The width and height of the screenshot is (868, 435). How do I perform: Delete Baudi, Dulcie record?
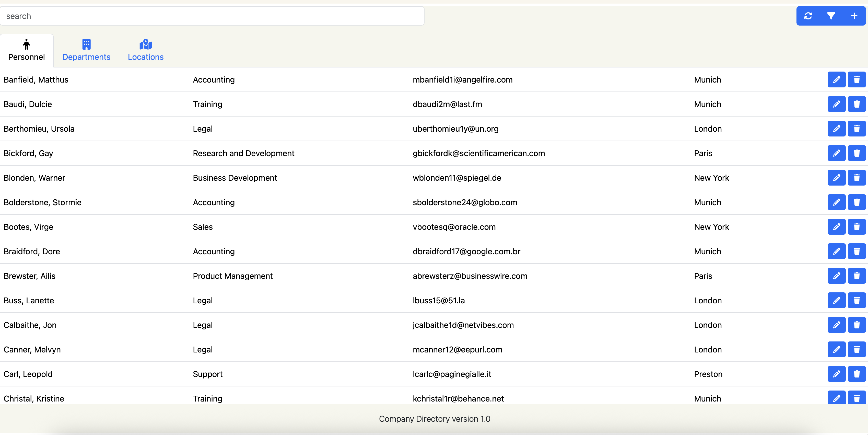[x=857, y=104]
